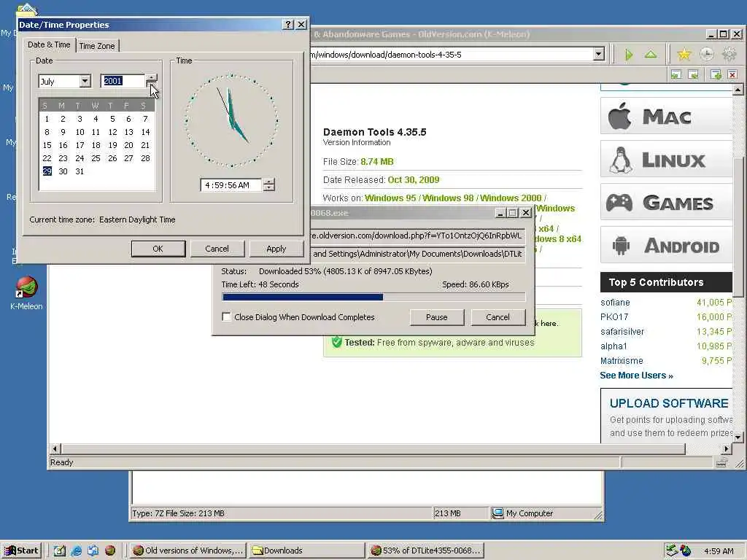Viewport: 747px width, 560px height.
Task: Click Cancel in Date/Time Properties
Action: pyautogui.click(x=217, y=249)
